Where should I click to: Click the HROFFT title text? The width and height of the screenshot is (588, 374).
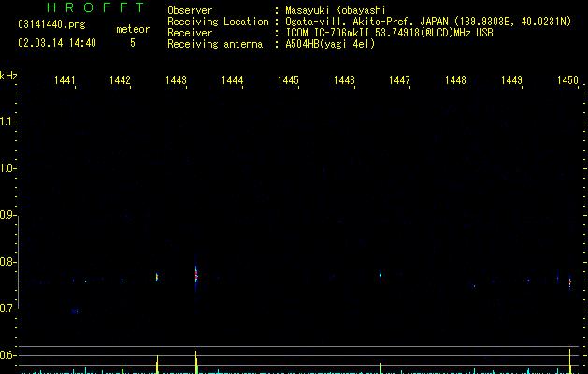tap(95, 7)
